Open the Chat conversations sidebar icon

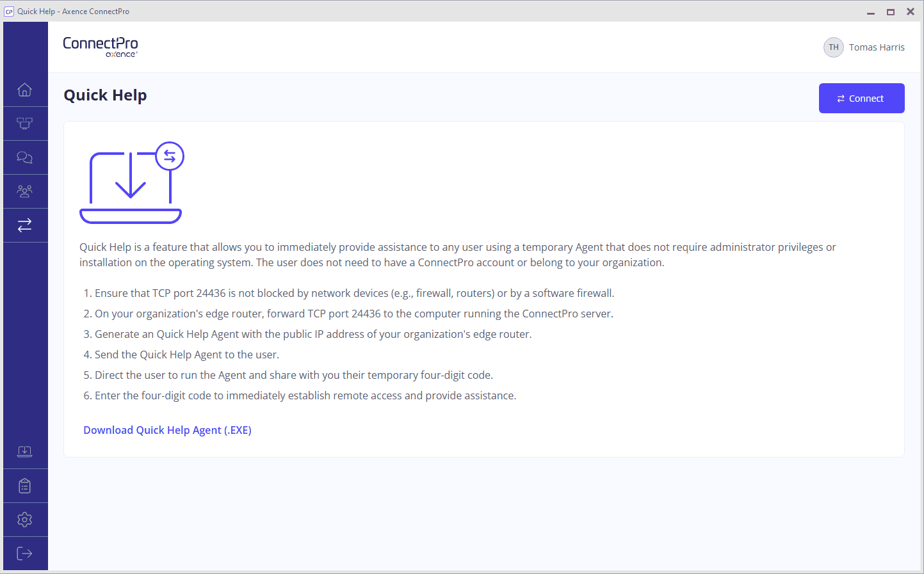[x=25, y=157]
